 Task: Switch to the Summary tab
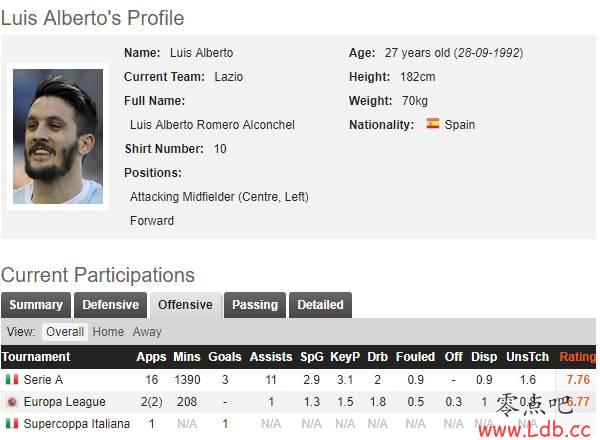tap(36, 305)
